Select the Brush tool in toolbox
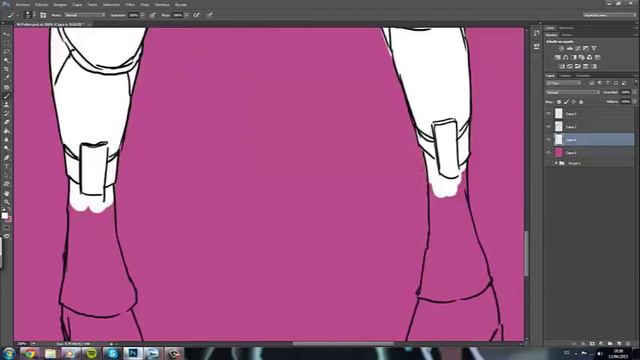 coord(6,96)
